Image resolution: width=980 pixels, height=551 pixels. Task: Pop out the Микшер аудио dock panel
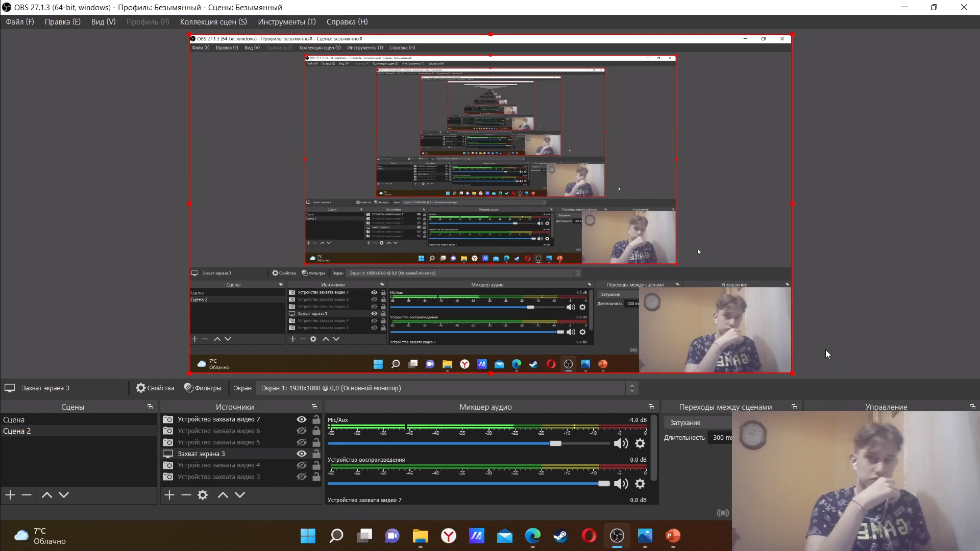651,407
